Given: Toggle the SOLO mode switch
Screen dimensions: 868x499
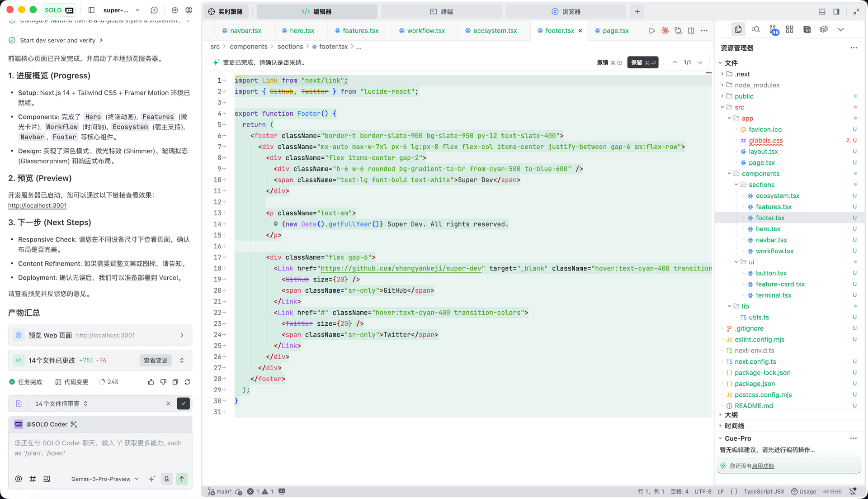Looking at the screenshot, I should coord(59,10).
